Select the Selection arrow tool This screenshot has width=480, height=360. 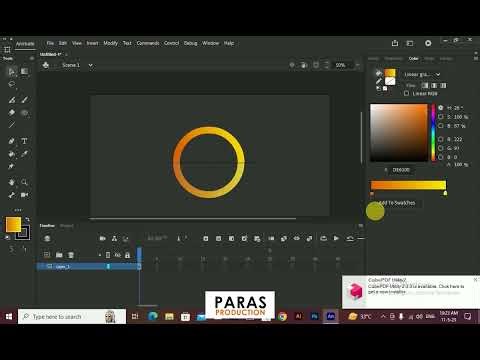pos(12,71)
